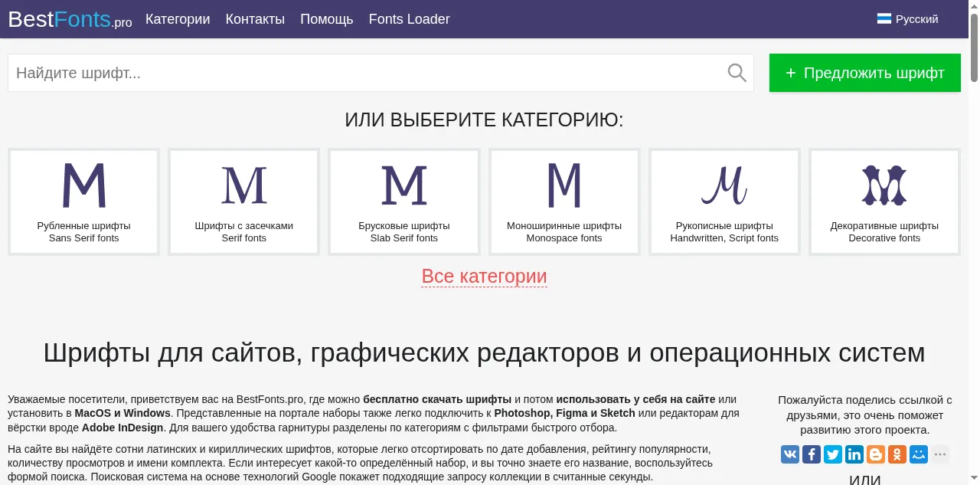980x485 pixels.
Task: Open the Все категории link
Action: click(x=484, y=276)
